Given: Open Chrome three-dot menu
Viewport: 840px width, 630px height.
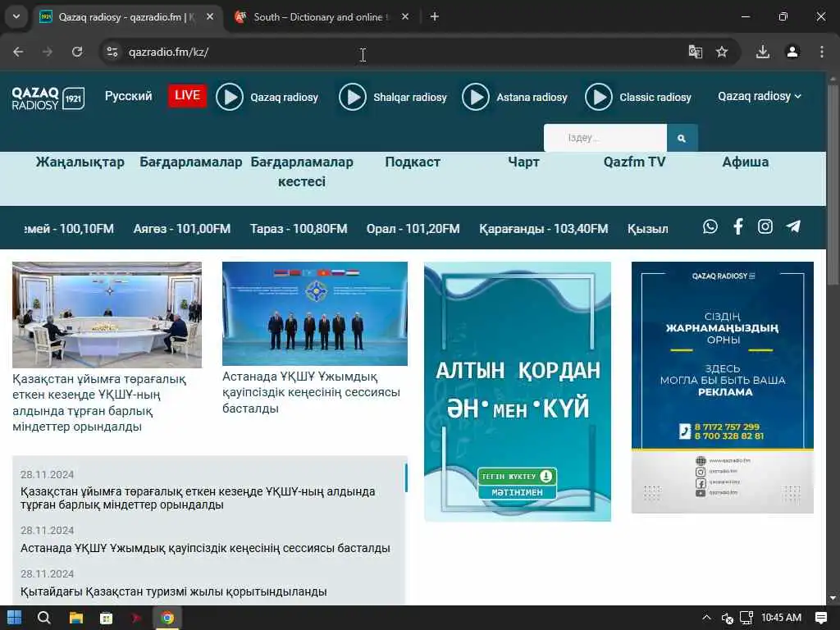Looking at the screenshot, I should (x=822, y=52).
